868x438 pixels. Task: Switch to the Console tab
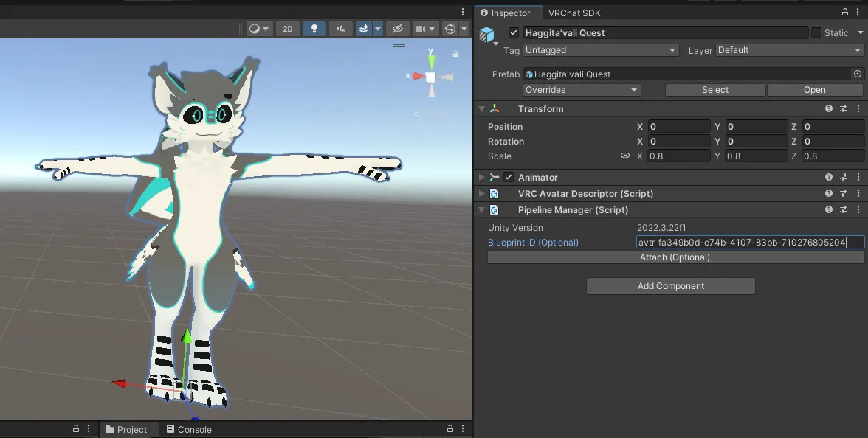189,430
